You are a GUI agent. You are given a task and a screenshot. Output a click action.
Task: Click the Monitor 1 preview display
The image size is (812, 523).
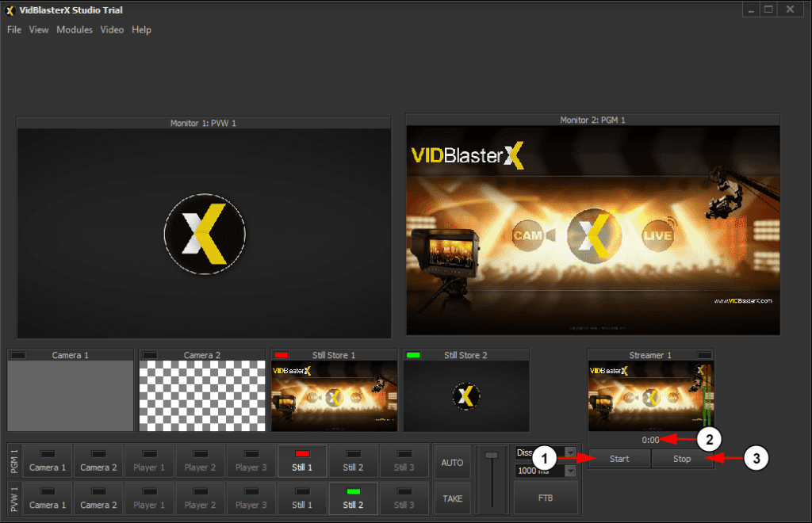click(204, 233)
